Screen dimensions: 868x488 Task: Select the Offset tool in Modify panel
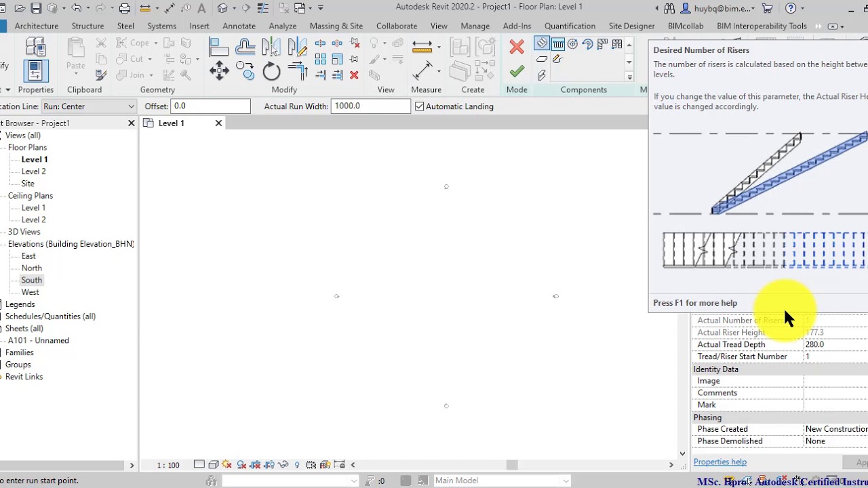[x=245, y=47]
